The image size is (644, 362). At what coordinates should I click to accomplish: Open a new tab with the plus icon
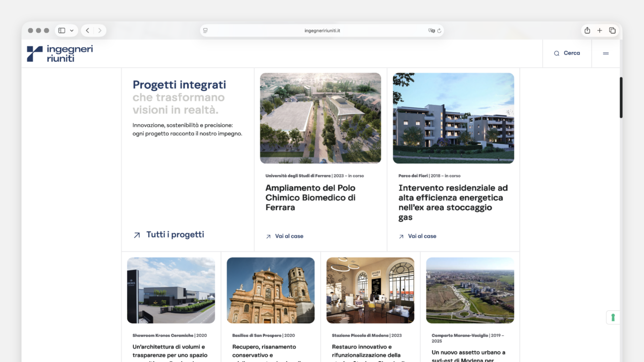click(600, 31)
